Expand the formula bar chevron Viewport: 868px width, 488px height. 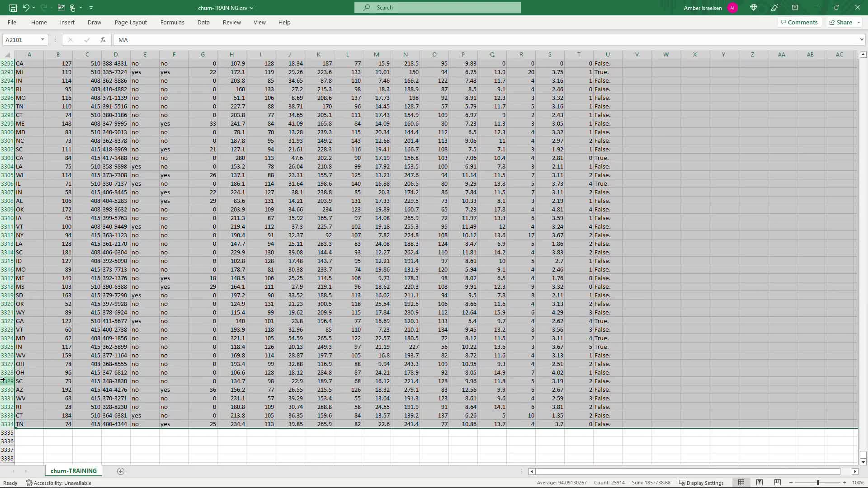[862, 40]
